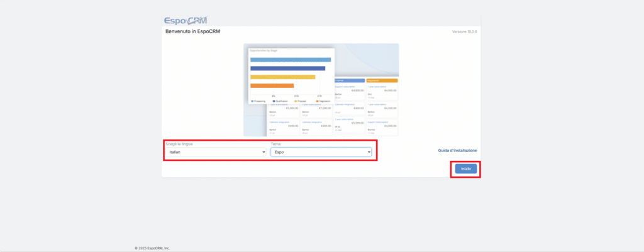
Task: Open the Guida d'installazione link
Action: pyautogui.click(x=458, y=151)
